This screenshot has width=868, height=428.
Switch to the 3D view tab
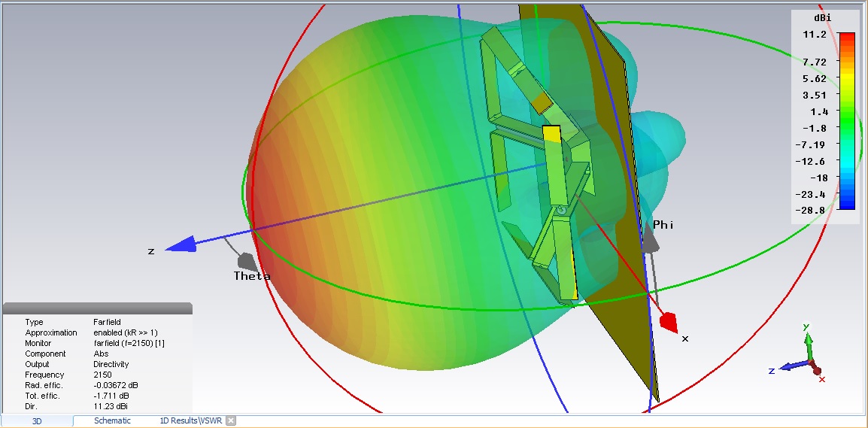pyautogui.click(x=37, y=420)
